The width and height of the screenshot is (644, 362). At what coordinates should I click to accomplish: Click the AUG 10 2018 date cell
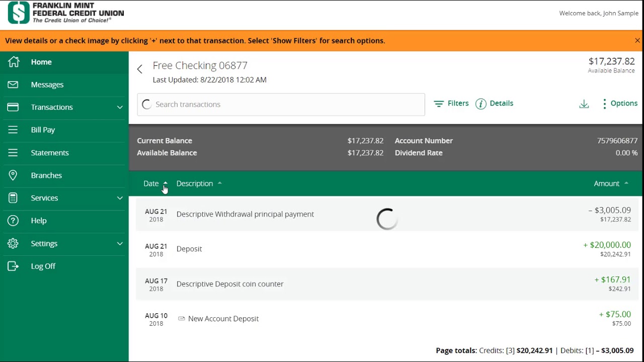click(156, 319)
